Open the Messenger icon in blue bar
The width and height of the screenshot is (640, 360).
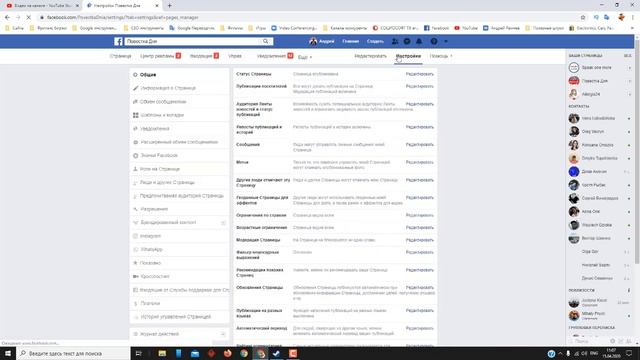(407, 41)
